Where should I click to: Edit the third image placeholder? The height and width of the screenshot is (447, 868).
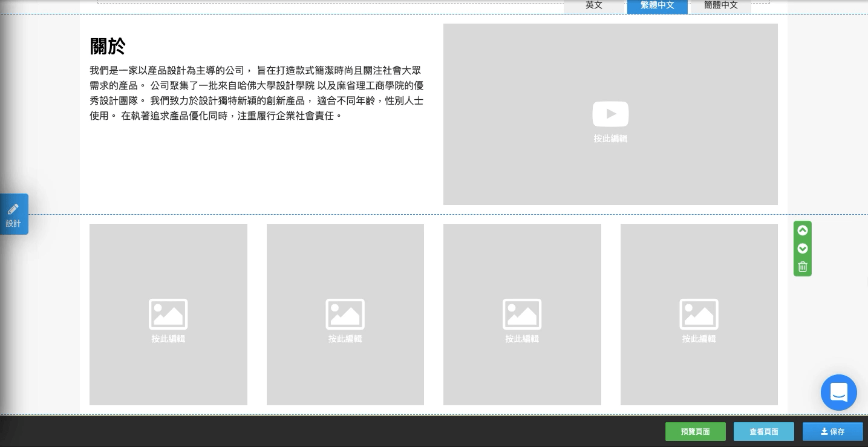point(522,315)
